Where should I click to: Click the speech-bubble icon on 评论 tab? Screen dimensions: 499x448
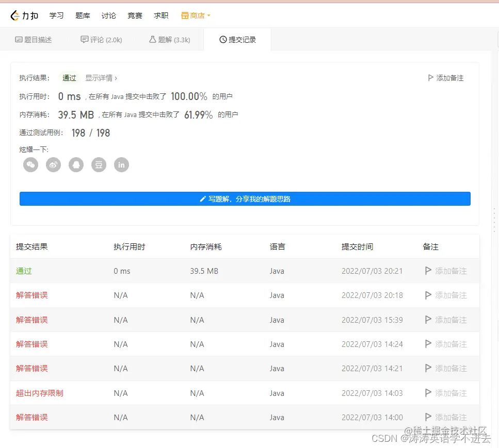tap(84, 39)
